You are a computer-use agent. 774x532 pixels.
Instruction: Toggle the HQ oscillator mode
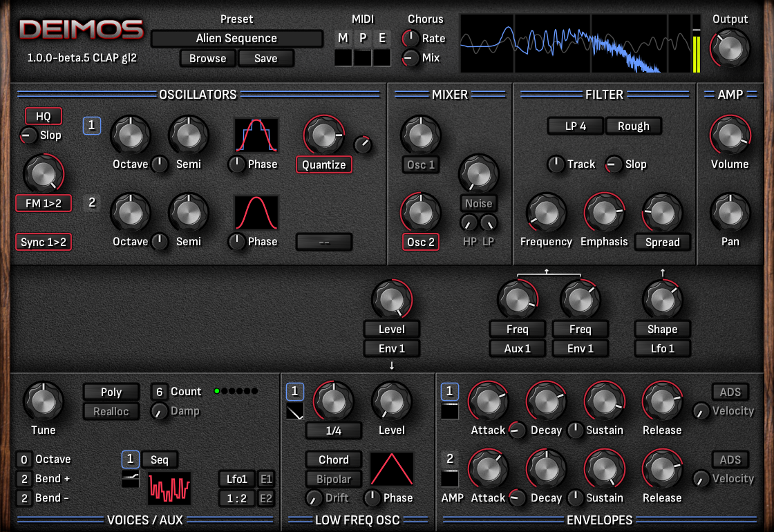(44, 117)
